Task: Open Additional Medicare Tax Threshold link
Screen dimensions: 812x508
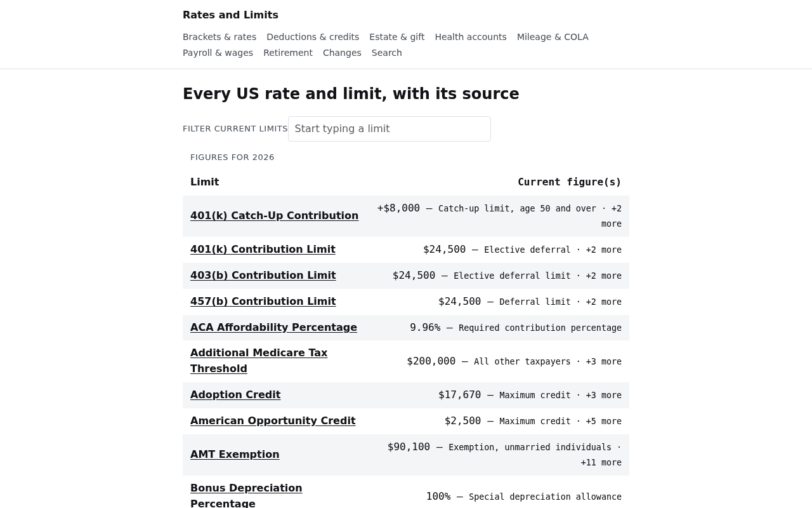Action: click(259, 361)
